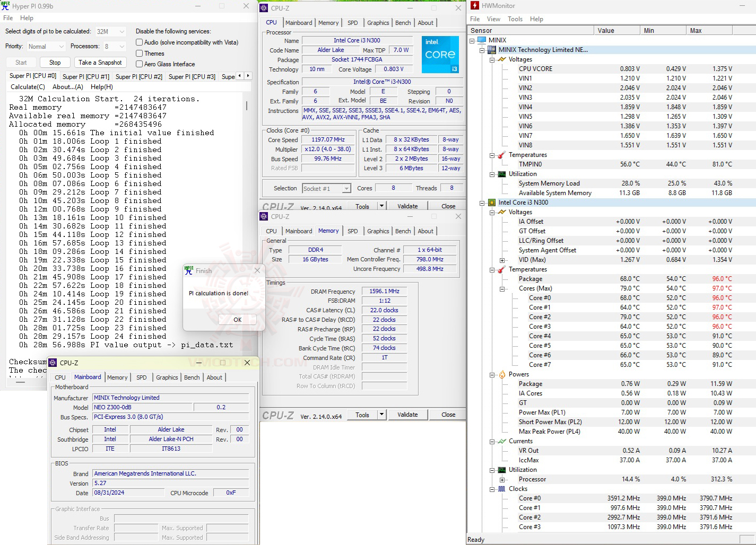This screenshot has width=756, height=545.
Task: Click title icon of CPU-Z window showing Motherboard info
Action: pyautogui.click(x=53, y=363)
